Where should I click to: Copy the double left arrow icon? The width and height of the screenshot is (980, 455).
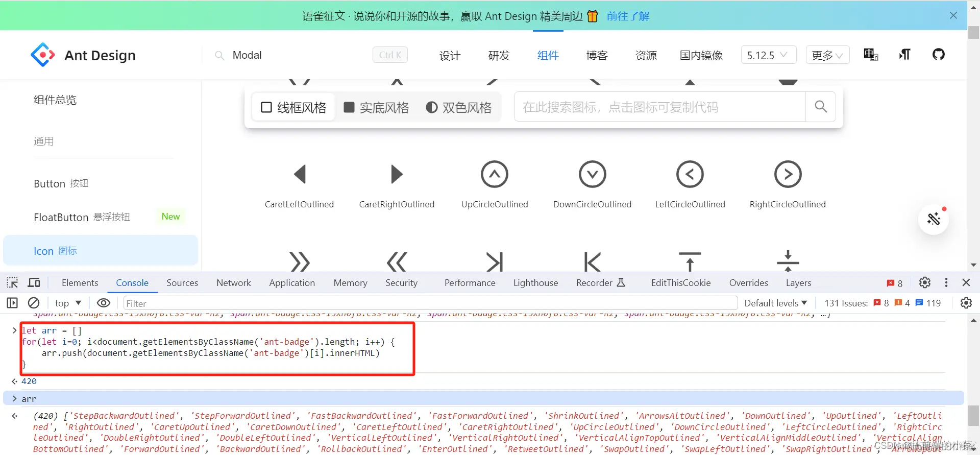(x=397, y=262)
